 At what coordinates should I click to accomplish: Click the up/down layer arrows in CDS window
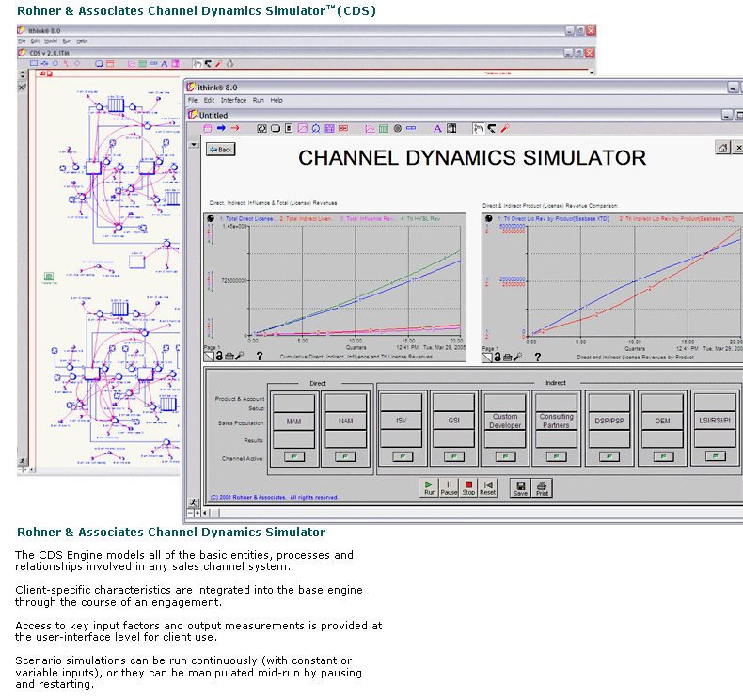click(23, 74)
